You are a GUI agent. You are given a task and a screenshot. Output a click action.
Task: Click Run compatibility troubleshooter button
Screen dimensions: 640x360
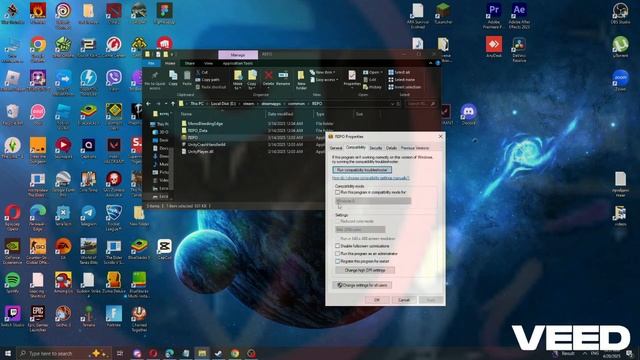click(362, 170)
